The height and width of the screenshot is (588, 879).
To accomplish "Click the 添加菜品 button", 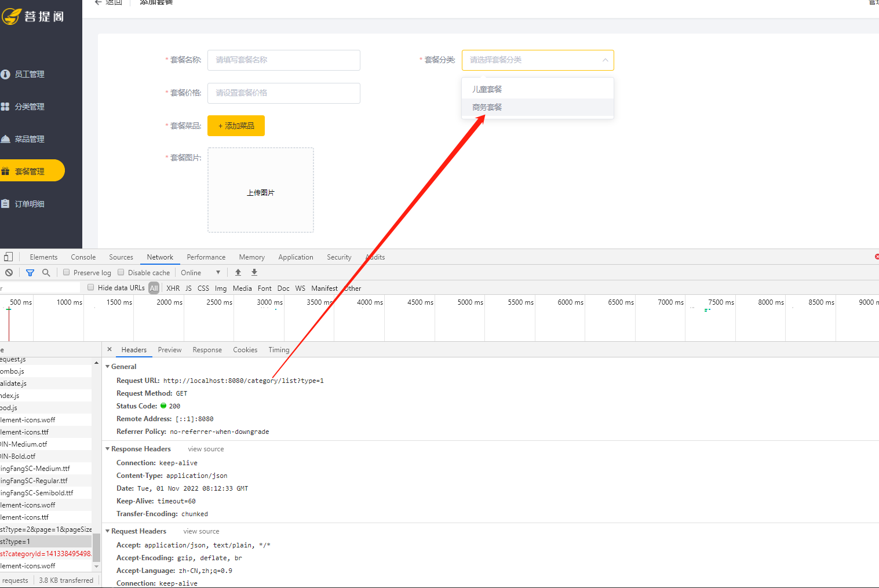I will pos(236,126).
